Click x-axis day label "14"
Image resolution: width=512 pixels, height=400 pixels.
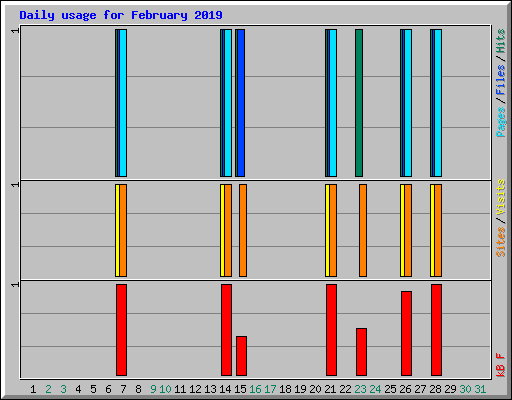pyautogui.click(x=225, y=389)
